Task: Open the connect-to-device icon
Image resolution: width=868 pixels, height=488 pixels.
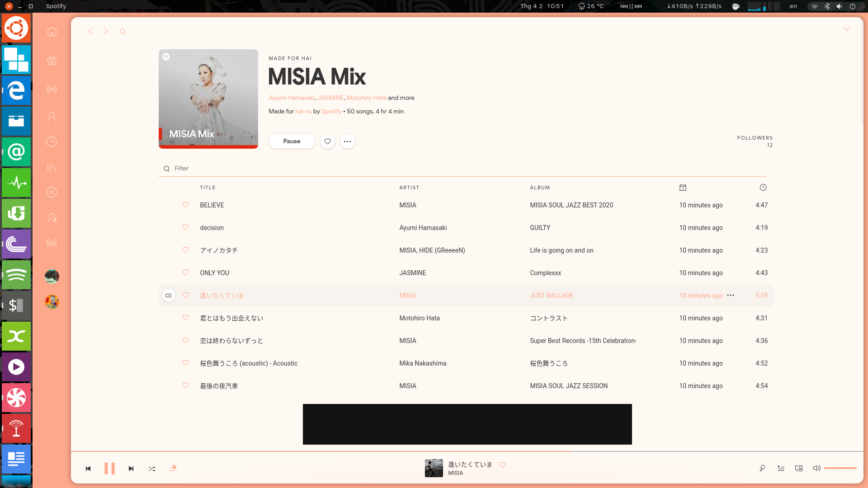Action: click(799, 469)
